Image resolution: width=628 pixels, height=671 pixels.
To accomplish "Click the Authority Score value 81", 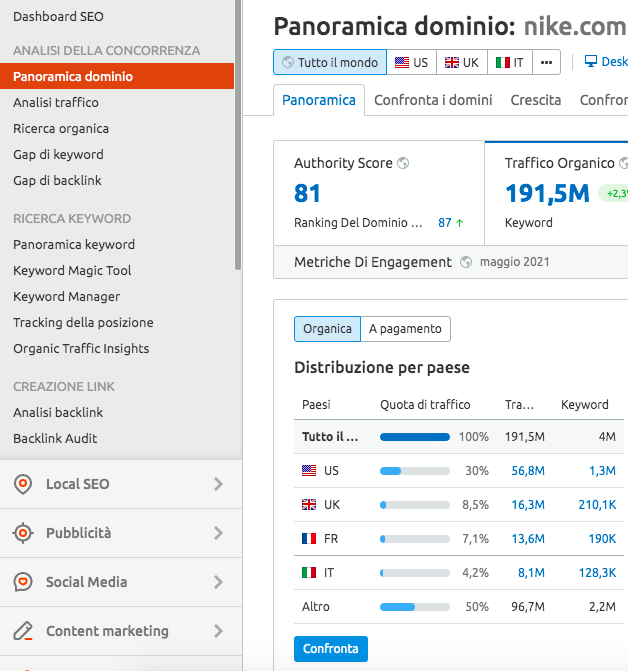I will 307,193.
